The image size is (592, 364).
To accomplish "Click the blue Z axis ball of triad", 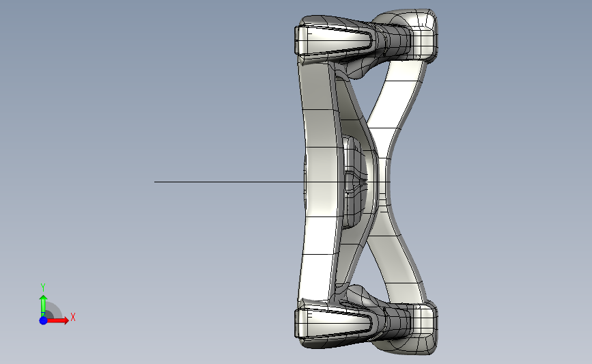I will point(43,320).
